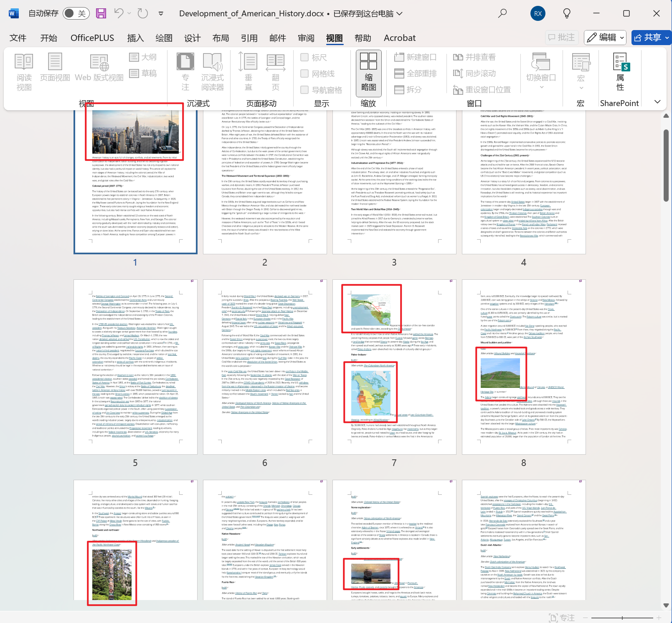Click the Undo arrow icon
This screenshot has height=623, width=672.
coord(119,13)
